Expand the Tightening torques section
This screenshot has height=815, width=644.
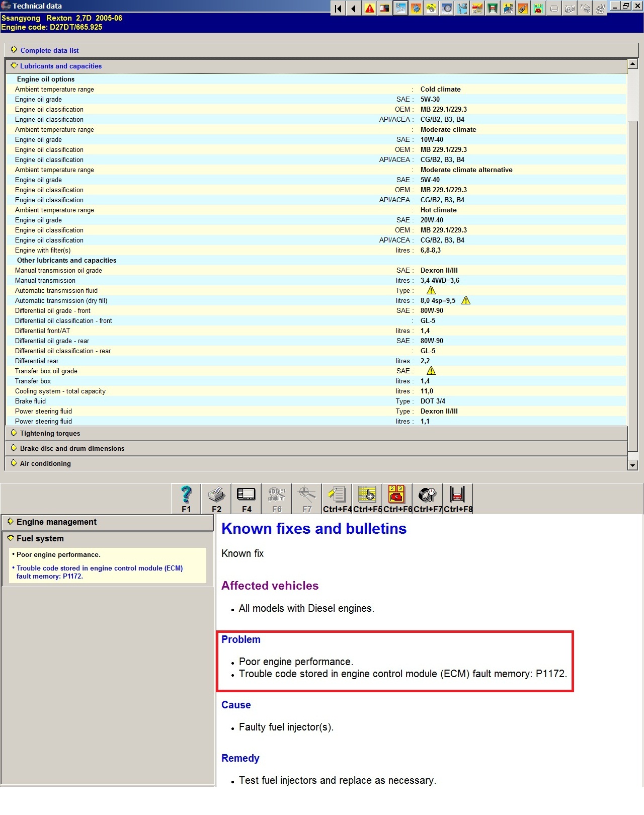coord(50,433)
